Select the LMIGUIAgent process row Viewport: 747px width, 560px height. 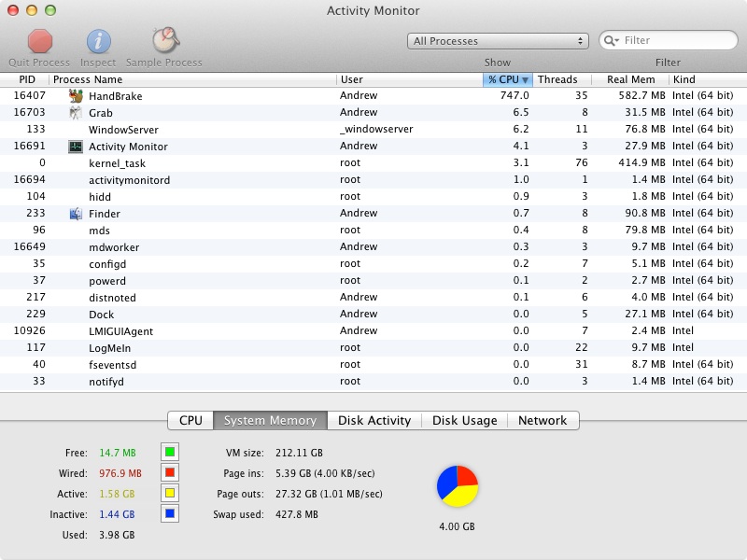373,331
